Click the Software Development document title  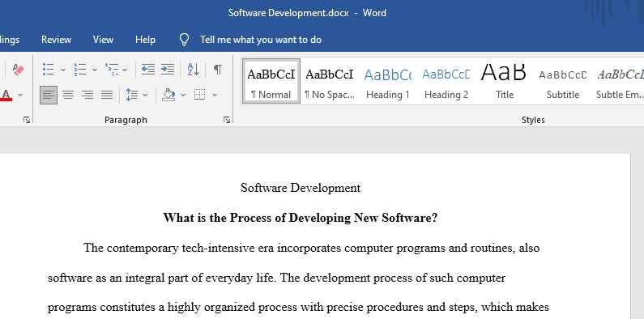[x=301, y=188]
